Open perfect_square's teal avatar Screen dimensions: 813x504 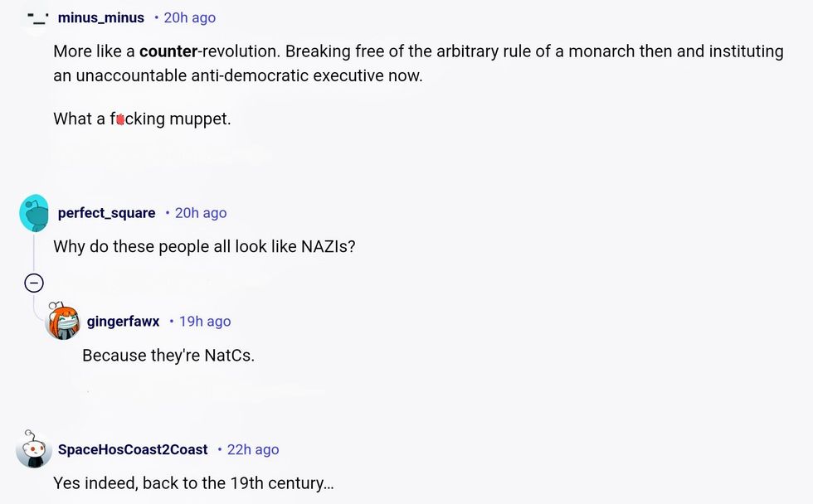[x=35, y=213]
